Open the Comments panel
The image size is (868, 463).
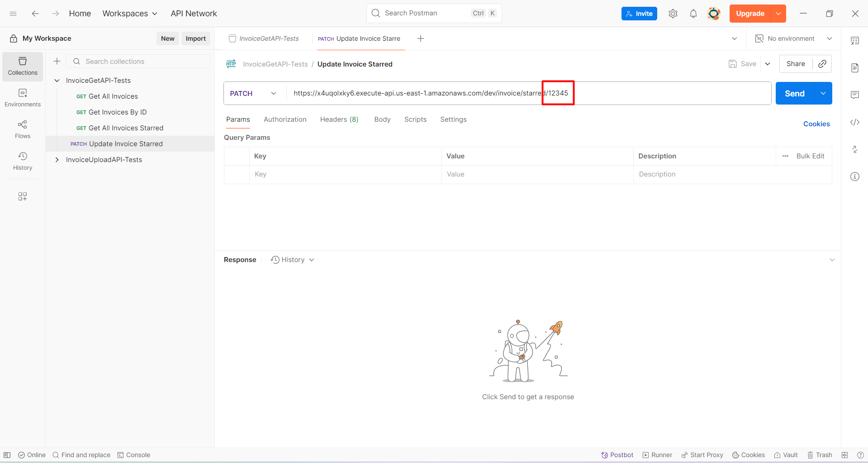click(855, 95)
